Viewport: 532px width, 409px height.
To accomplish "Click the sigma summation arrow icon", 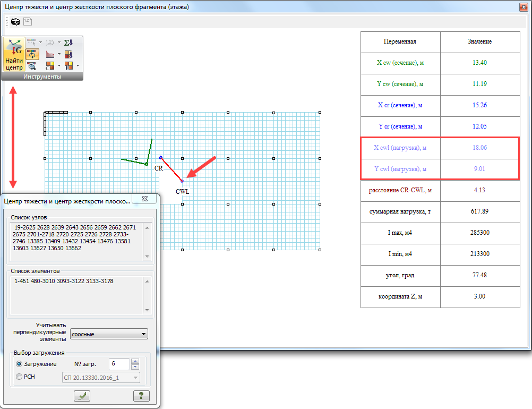I will tap(68, 42).
